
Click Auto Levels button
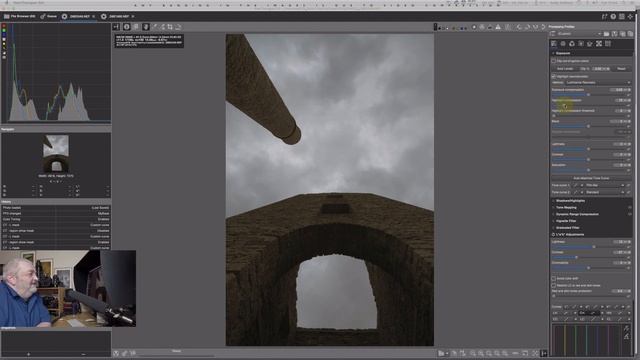coord(565,69)
